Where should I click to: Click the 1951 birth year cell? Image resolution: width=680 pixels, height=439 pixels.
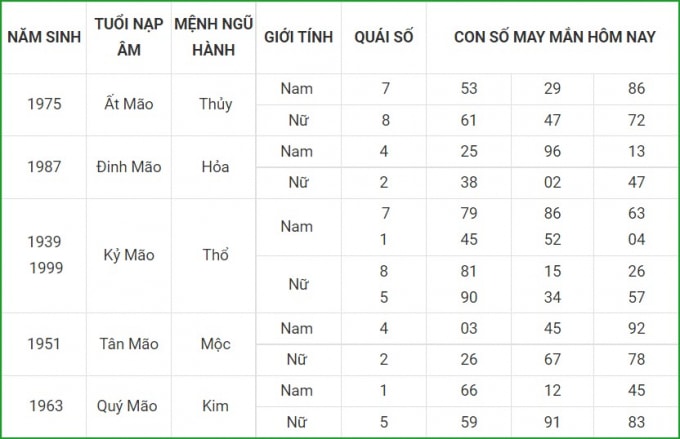44,344
